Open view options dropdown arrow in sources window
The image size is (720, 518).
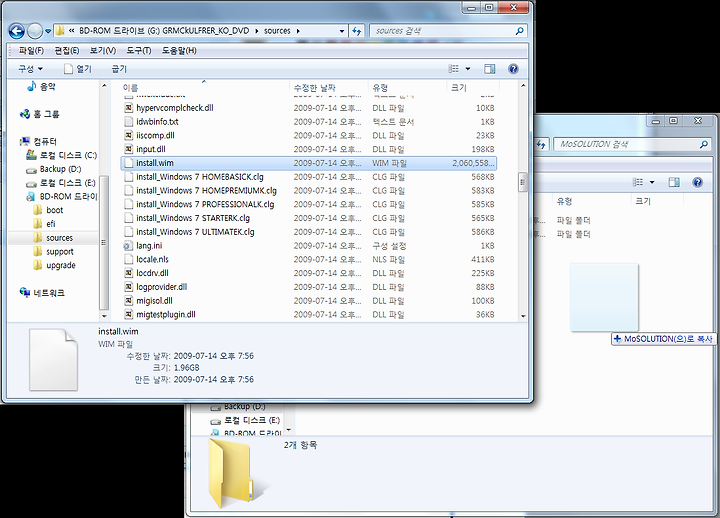click(467, 69)
